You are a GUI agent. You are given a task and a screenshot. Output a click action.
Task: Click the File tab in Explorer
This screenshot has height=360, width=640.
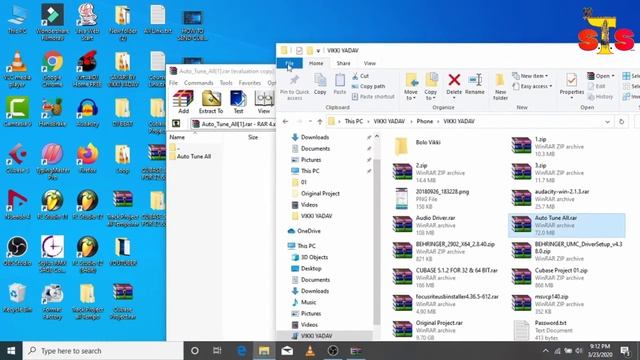[289, 63]
